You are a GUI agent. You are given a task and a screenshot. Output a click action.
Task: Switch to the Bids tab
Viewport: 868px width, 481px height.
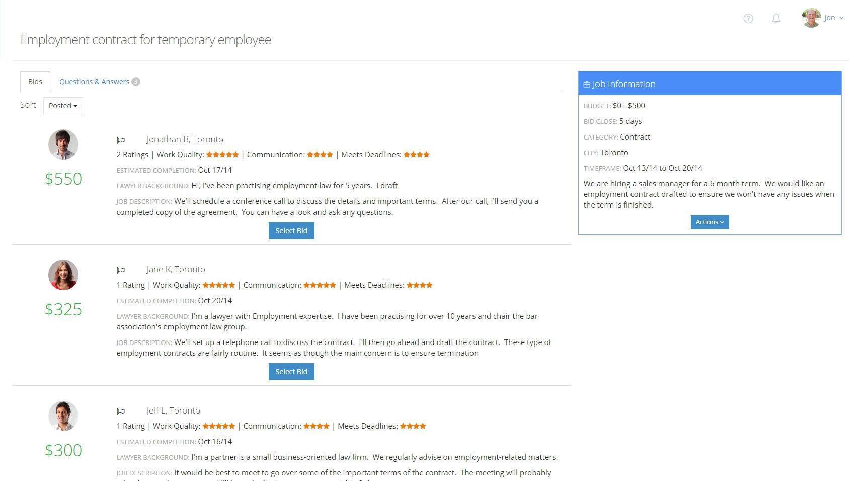tap(35, 82)
